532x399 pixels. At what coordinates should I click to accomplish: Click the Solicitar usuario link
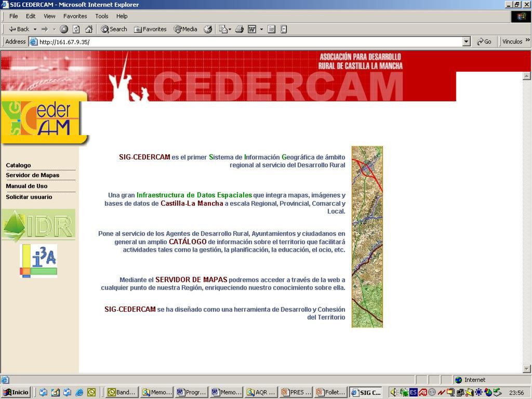pyautogui.click(x=29, y=197)
